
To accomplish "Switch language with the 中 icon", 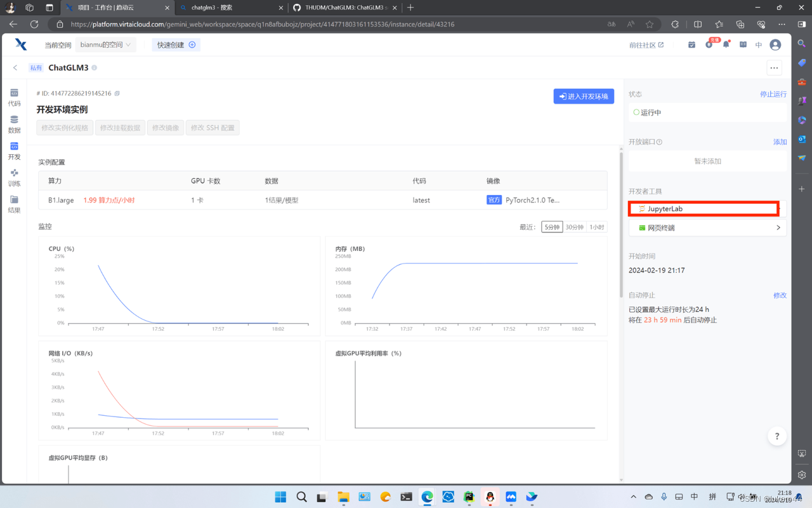I will pyautogui.click(x=759, y=45).
